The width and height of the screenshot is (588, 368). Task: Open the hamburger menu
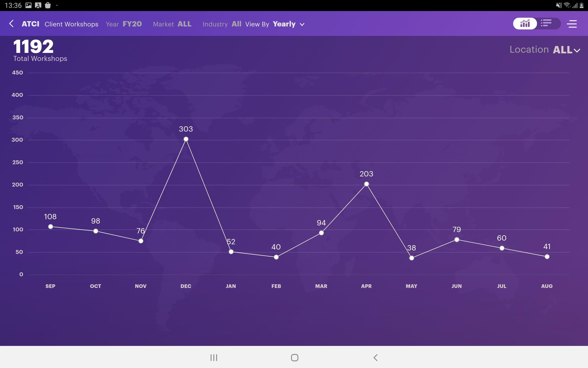572,24
